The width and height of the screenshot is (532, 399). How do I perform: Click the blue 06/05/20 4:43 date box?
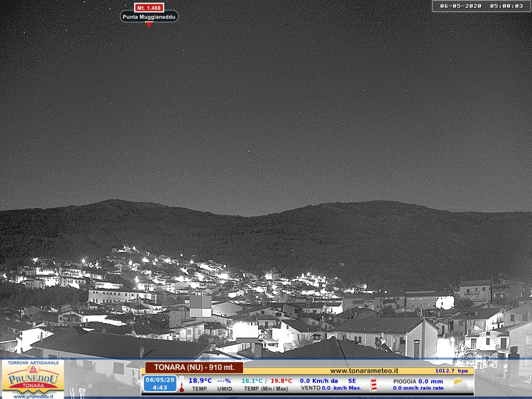tap(160, 384)
